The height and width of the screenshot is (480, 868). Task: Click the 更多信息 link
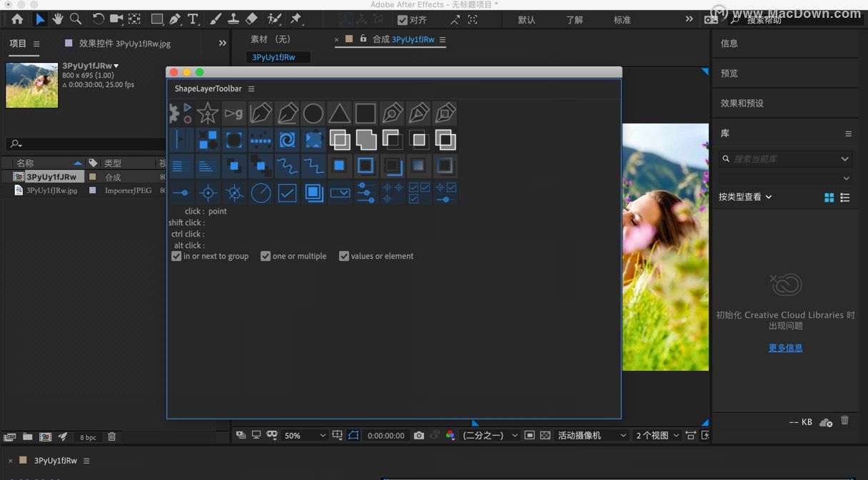[x=785, y=348]
